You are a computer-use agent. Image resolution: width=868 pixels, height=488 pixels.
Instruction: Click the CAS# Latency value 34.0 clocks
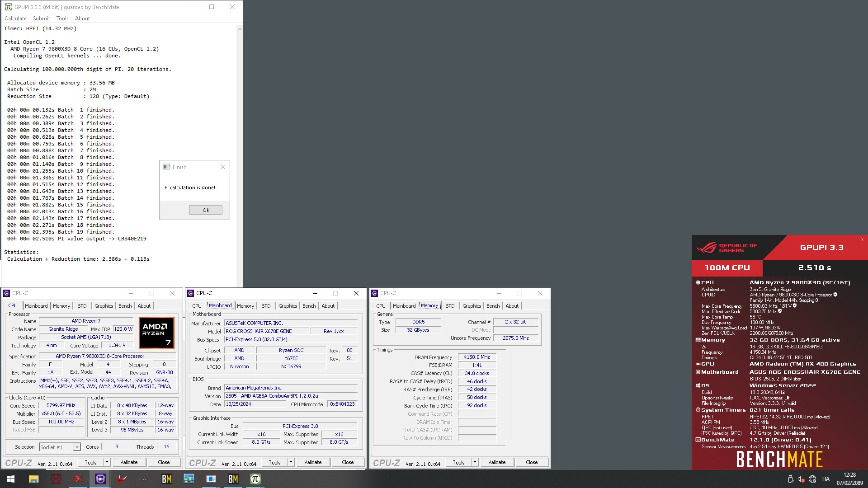[x=477, y=373]
